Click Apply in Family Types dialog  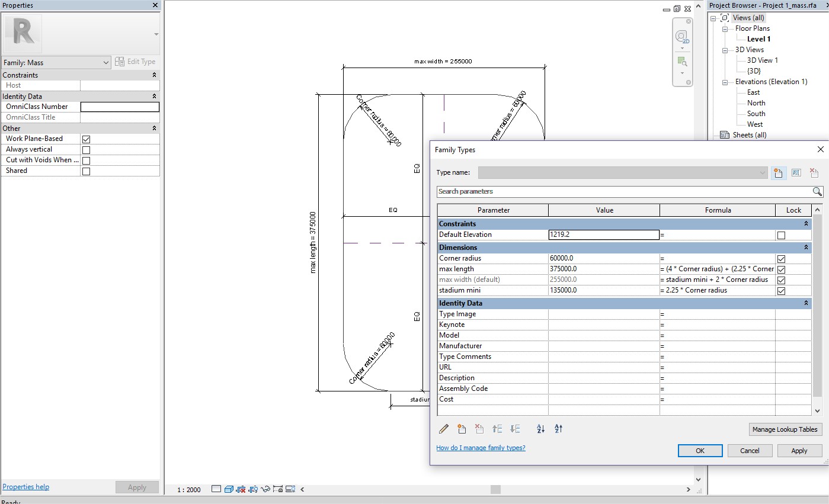[x=799, y=451]
